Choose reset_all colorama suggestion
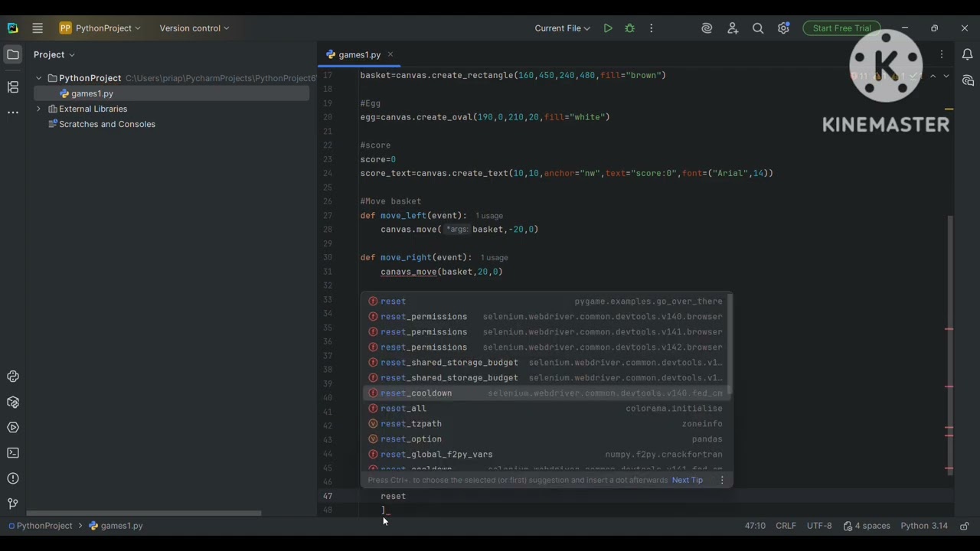This screenshot has height=551, width=980. coord(546,409)
